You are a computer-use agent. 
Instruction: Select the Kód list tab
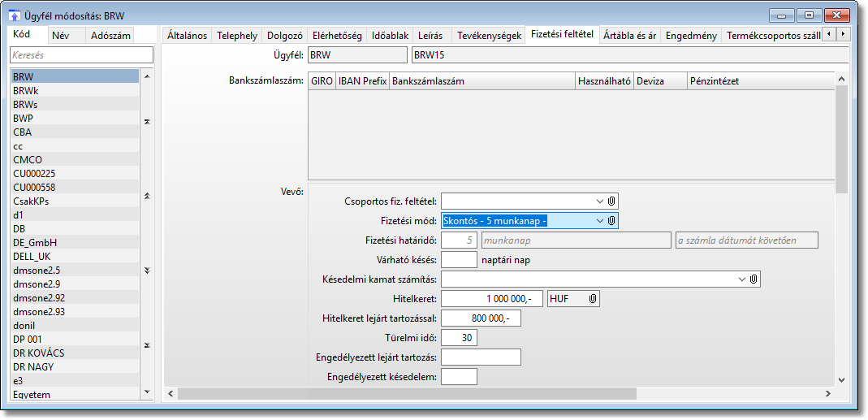pyautogui.click(x=28, y=34)
